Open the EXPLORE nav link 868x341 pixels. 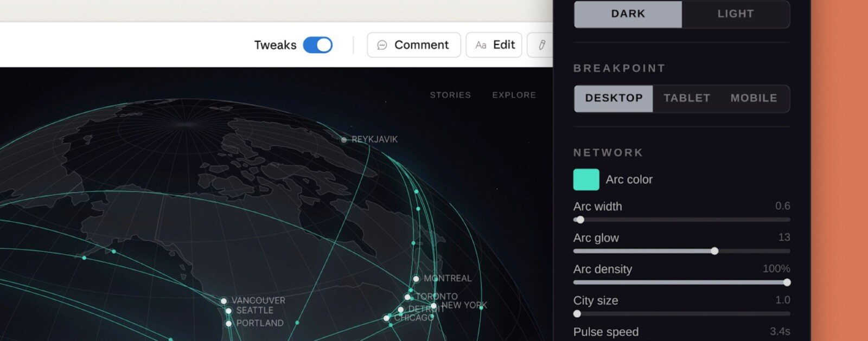point(514,95)
